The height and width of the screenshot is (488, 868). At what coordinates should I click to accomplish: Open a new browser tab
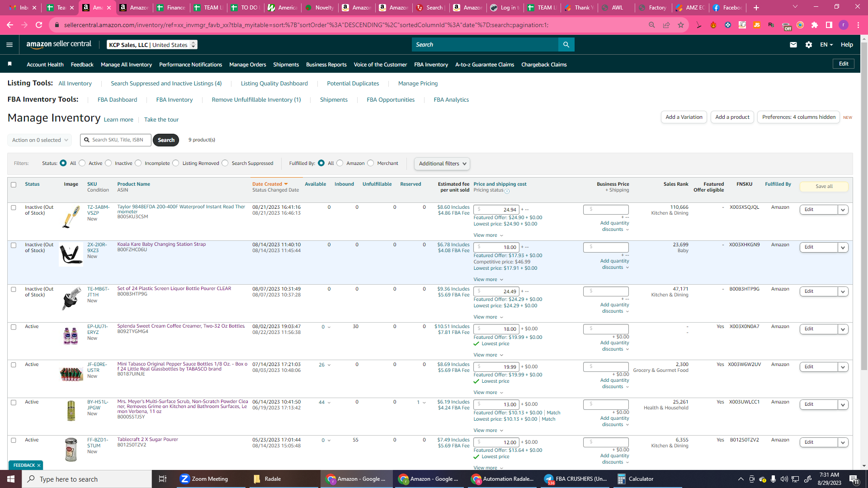click(756, 8)
